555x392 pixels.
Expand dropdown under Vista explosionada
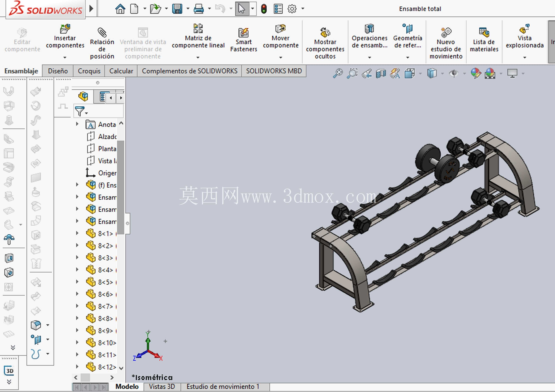coord(524,58)
